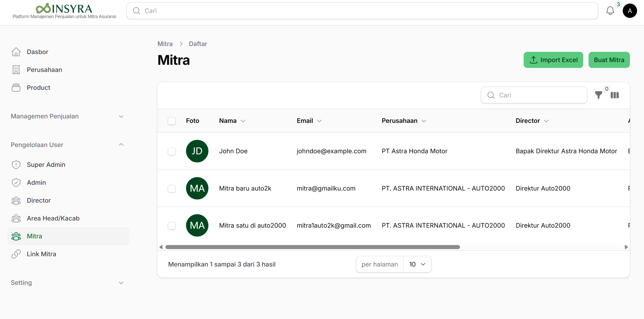644x319 pixels.
Task: Click the Daftar breadcrumb link
Action: tap(198, 44)
